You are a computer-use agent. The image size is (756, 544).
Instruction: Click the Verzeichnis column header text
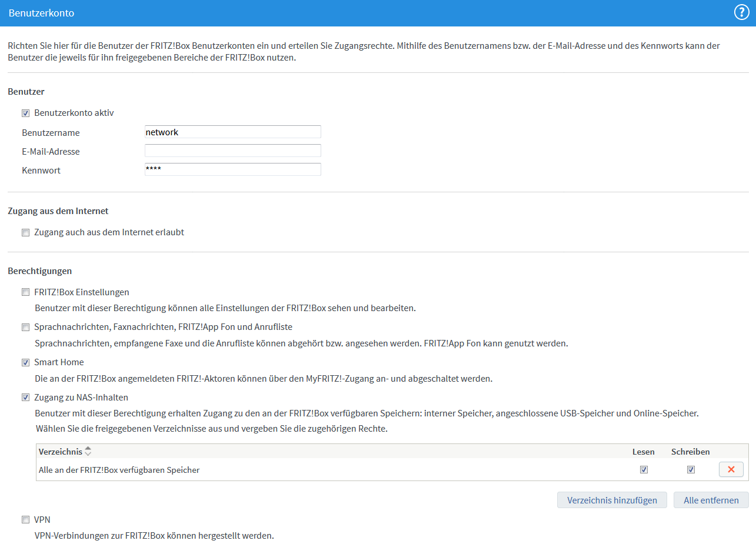tap(61, 452)
